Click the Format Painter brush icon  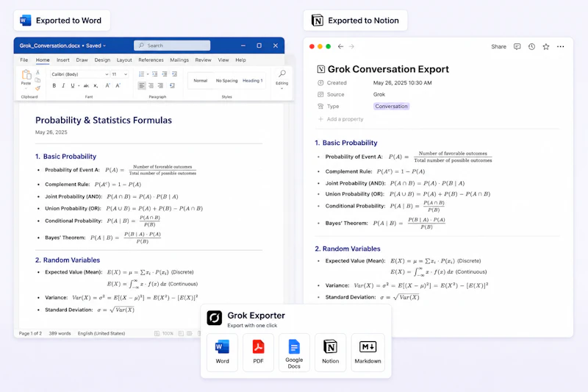(38, 88)
